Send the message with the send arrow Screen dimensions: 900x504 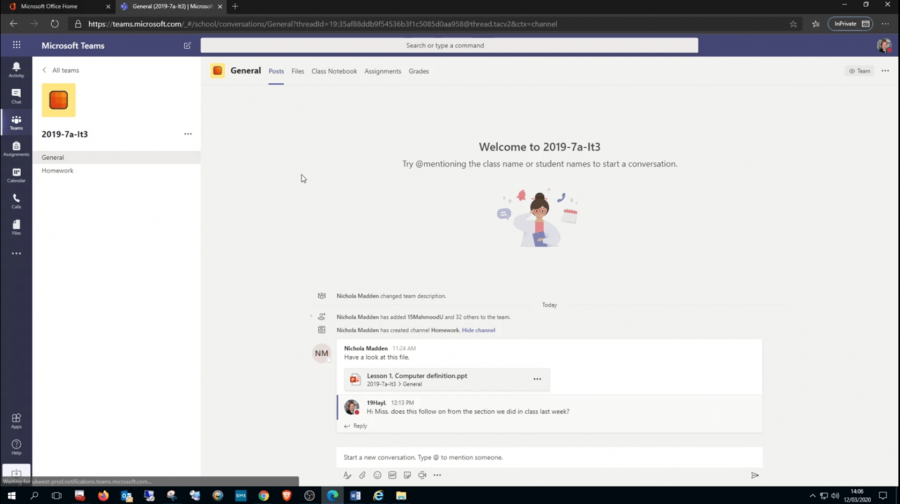[x=755, y=475]
